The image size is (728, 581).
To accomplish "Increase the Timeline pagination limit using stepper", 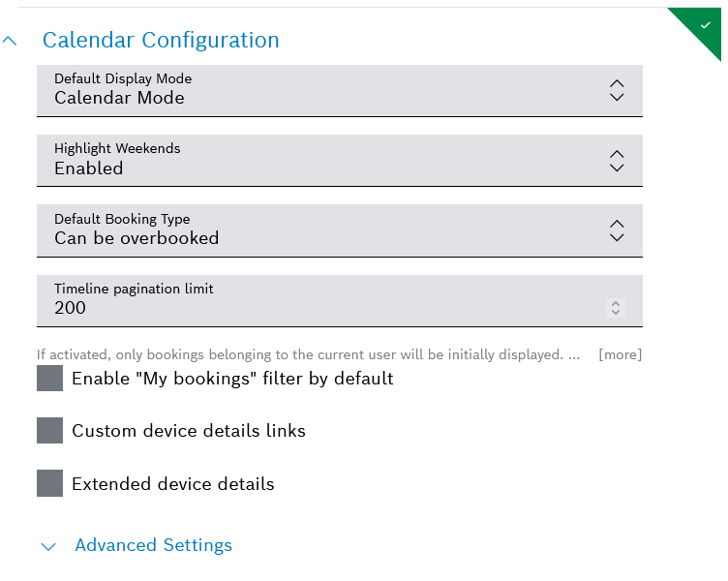I will tap(615, 303).
